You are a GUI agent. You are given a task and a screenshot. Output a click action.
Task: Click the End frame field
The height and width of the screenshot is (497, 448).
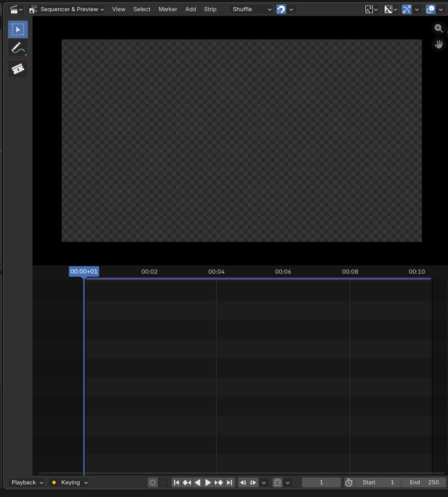click(424, 482)
